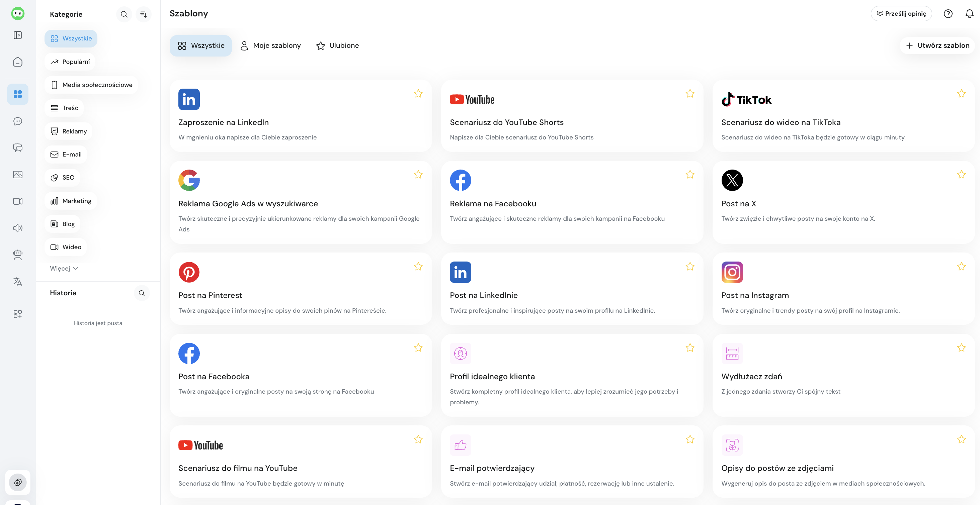Viewport: 980px width, 505px height.
Task: Star the Post na X template
Action: point(961,175)
